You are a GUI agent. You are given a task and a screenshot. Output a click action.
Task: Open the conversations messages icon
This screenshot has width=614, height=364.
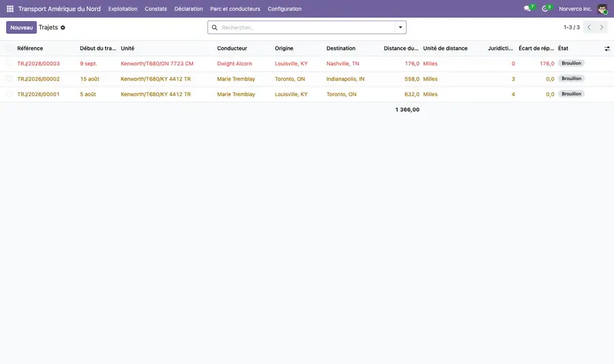[527, 9]
